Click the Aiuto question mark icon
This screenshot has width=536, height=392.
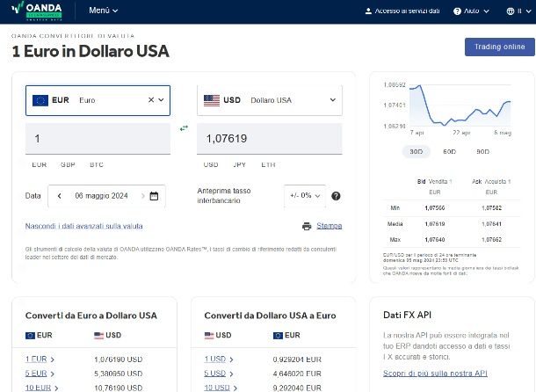click(x=457, y=11)
